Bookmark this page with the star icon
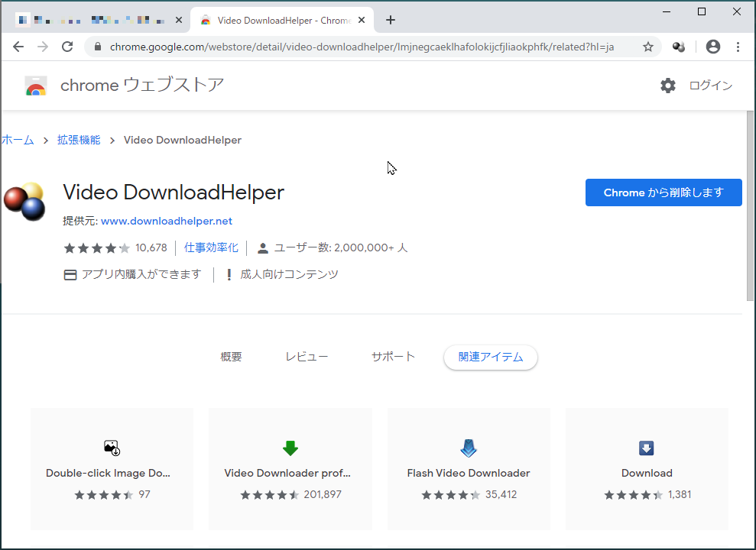The width and height of the screenshot is (756, 550). click(648, 47)
